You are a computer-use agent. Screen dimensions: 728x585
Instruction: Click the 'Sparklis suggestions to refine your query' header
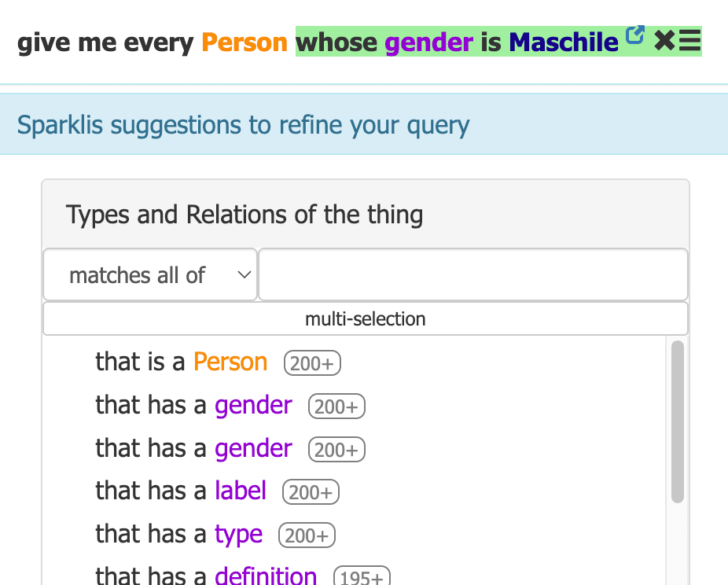click(x=243, y=125)
